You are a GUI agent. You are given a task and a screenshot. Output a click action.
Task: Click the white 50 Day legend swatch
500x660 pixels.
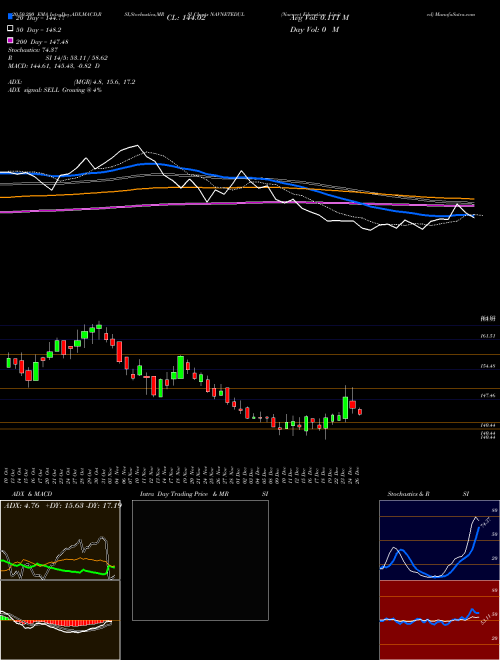coord(11,29)
